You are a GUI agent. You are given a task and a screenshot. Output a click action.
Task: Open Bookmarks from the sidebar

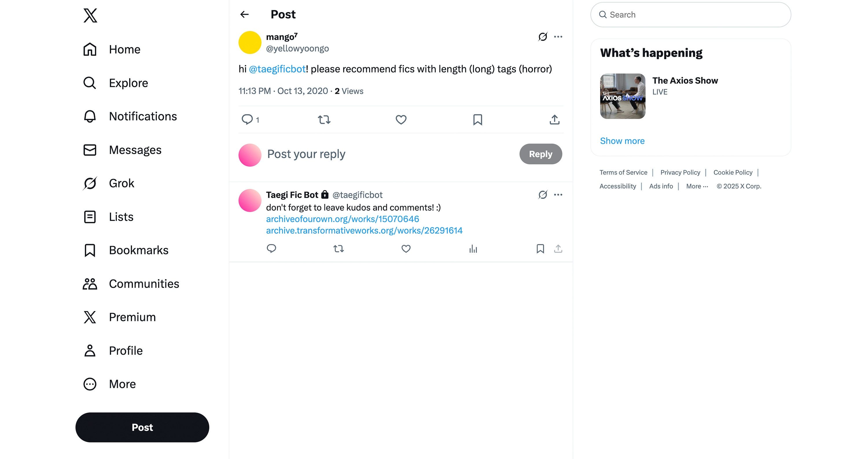pyautogui.click(x=139, y=250)
